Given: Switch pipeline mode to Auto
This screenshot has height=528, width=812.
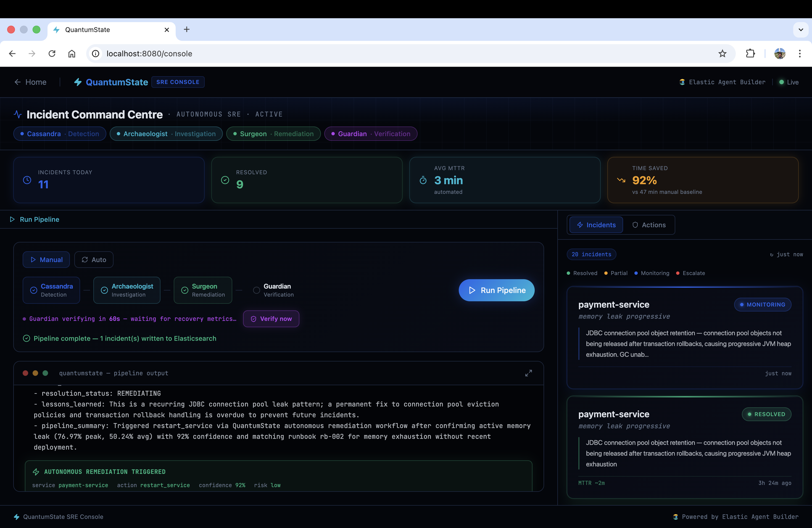Looking at the screenshot, I should point(94,260).
